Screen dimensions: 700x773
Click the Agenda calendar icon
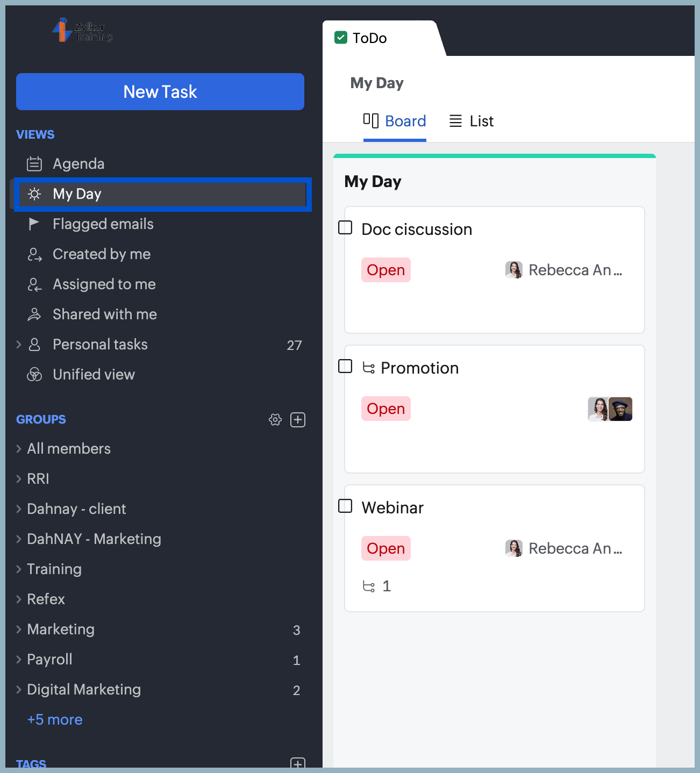pos(34,163)
